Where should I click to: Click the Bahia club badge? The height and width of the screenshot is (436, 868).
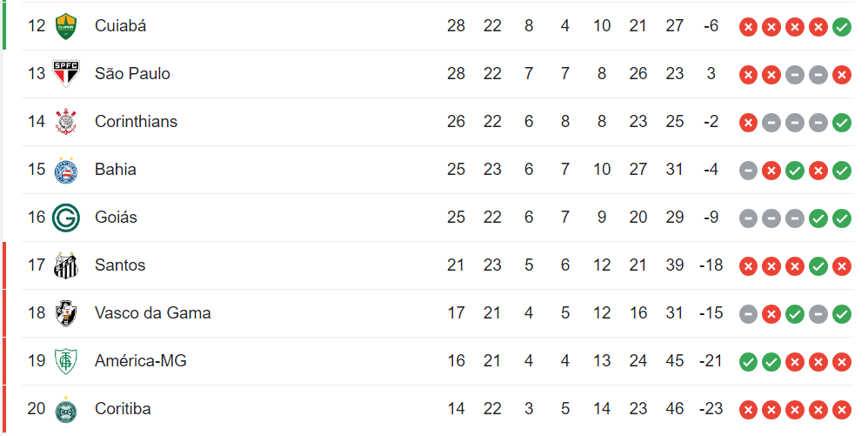65,170
